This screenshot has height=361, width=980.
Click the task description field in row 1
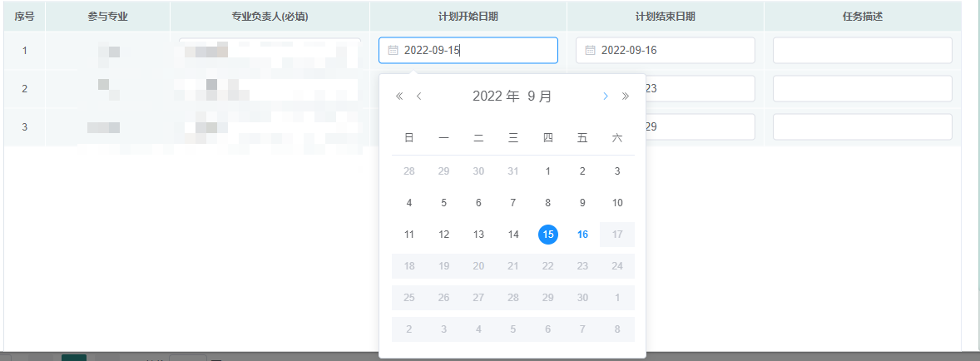[x=862, y=51]
